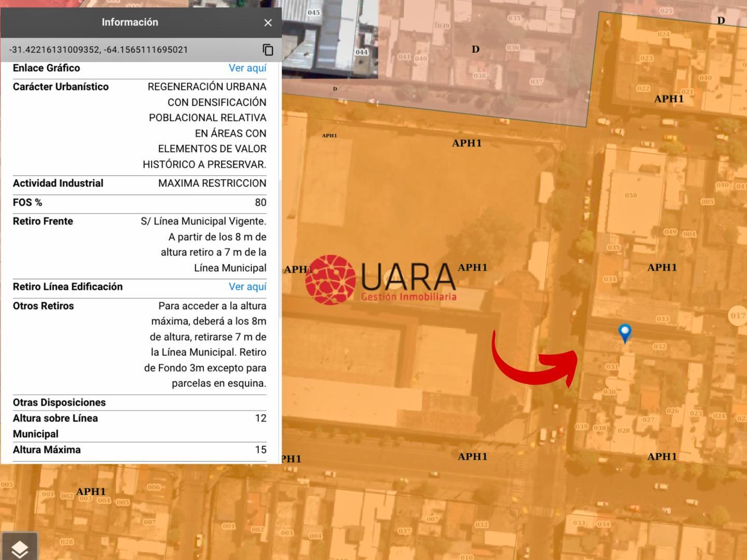Select parcel 049 on the map
The height and width of the screenshot is (560, 747).
pyautogui.click(x=670, y=232)
